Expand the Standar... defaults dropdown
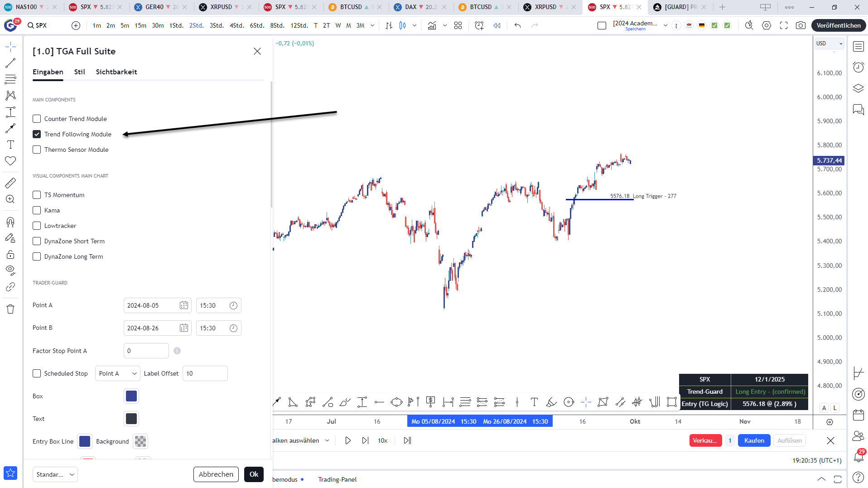 pyautogui.click(x=55, y=474)
